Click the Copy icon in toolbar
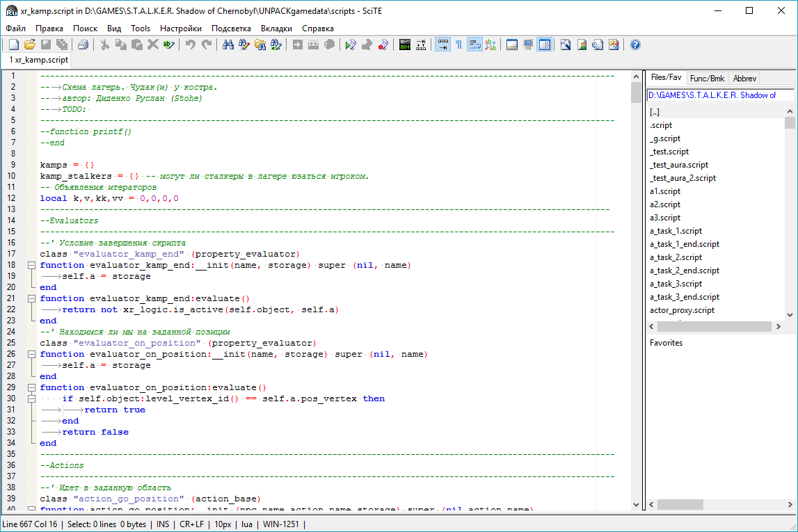Screen dimensions: 798x532 coord(120,45)
